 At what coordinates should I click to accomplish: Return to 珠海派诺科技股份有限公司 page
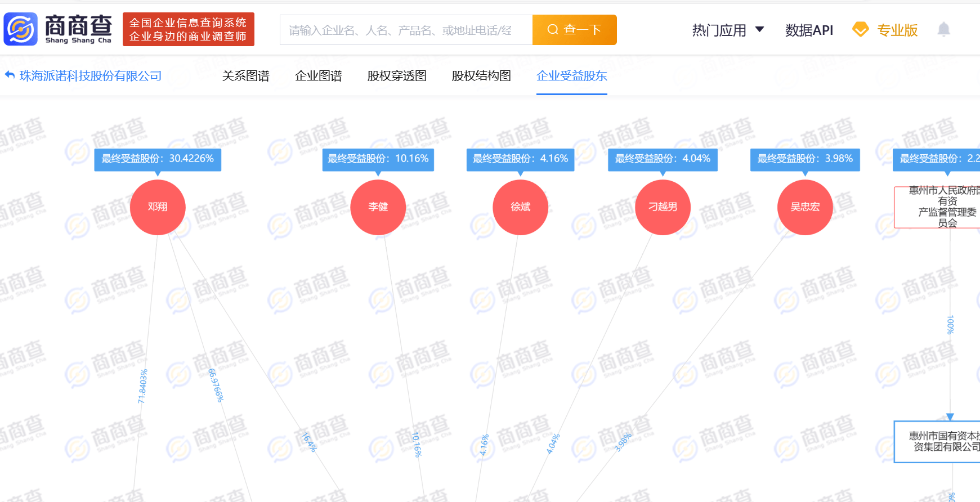(x=91, y=75)
